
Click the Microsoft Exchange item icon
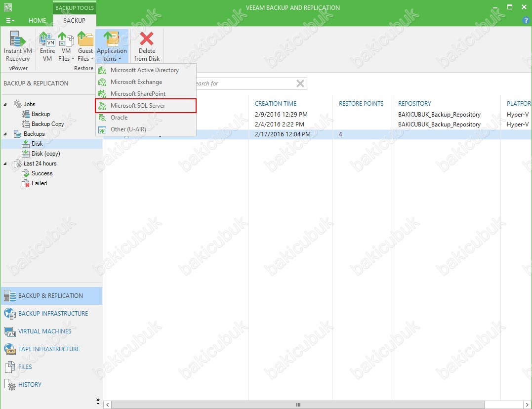(102, 82)
